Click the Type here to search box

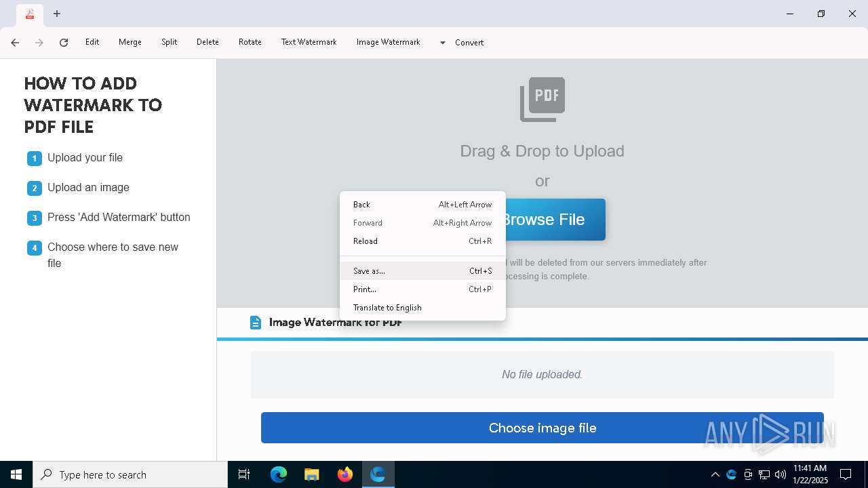[x=130, y=474]
